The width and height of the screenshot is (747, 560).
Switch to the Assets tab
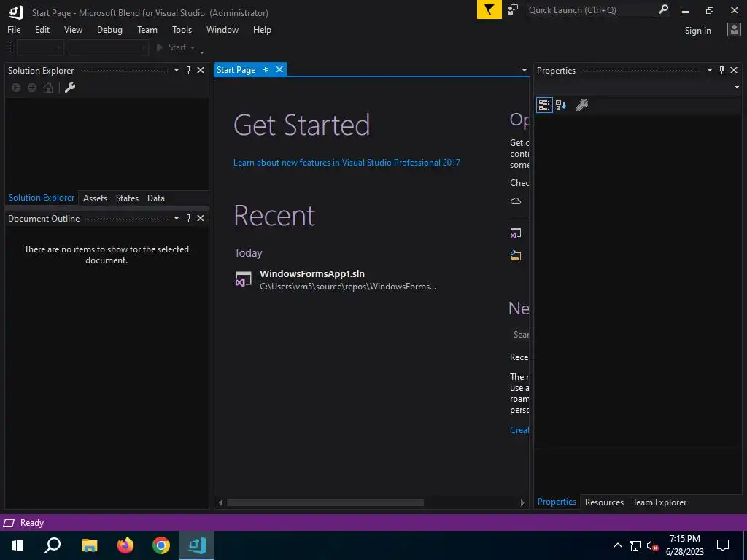pyautogui.click(x=96, y=198)
